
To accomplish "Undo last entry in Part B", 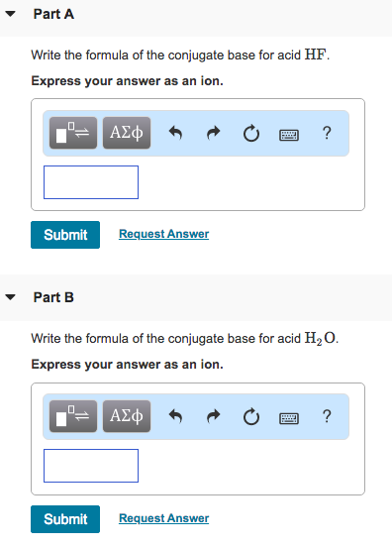I will 175,416.
